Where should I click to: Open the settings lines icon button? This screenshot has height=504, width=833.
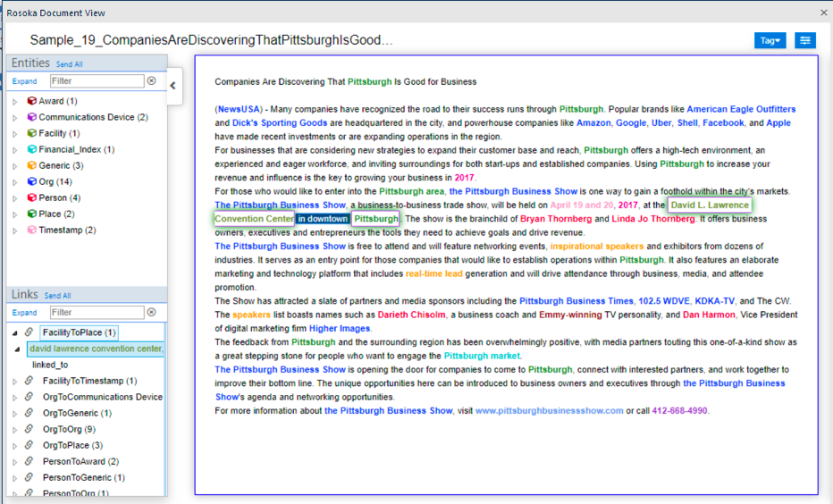coord(804,40)
